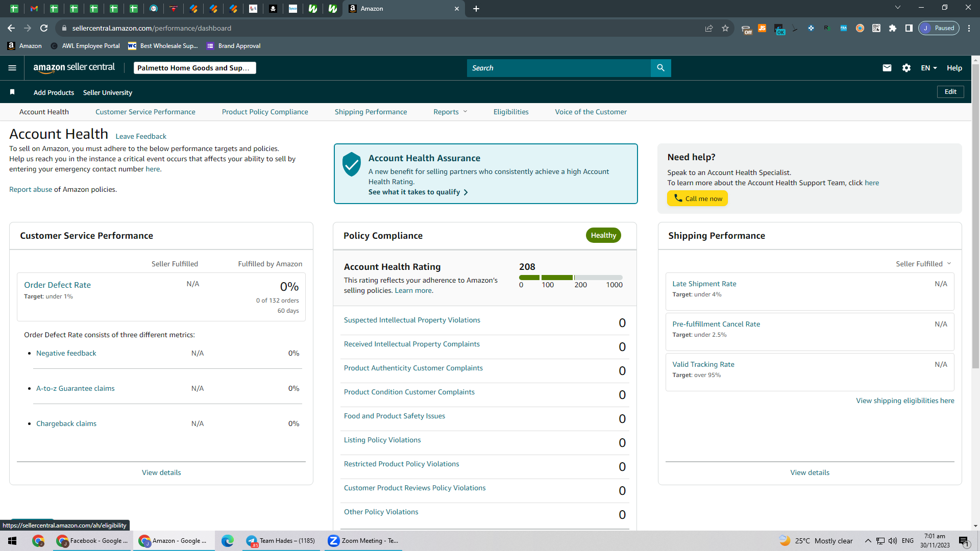This screenshot has width=980, height=551.
Task: Bookmark this page with star icon
Action: point(725,28)
